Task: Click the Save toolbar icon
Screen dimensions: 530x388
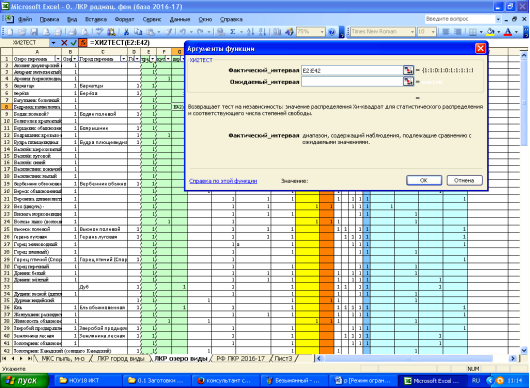Action: click(x=34, y=32)
